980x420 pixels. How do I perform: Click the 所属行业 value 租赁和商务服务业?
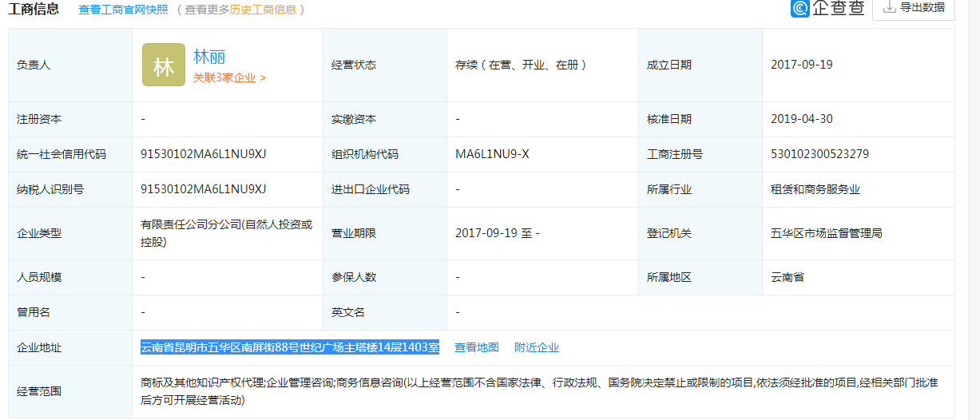tap(815, 189)
